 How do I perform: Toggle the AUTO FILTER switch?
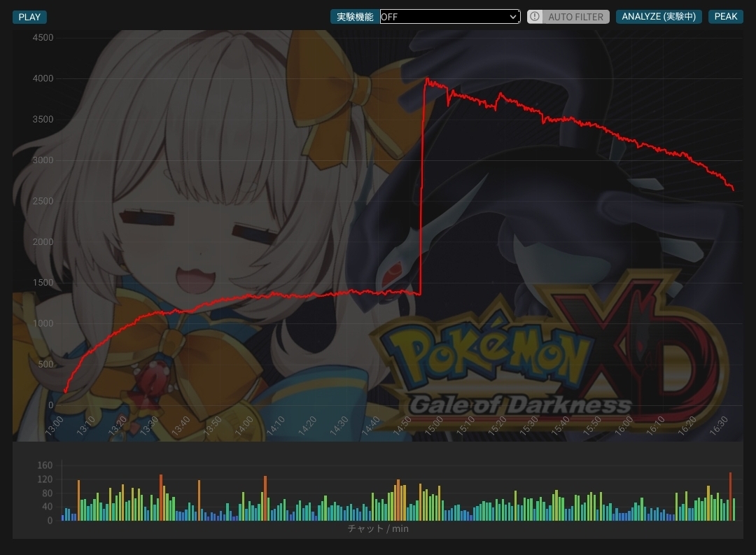click(568, 17)
